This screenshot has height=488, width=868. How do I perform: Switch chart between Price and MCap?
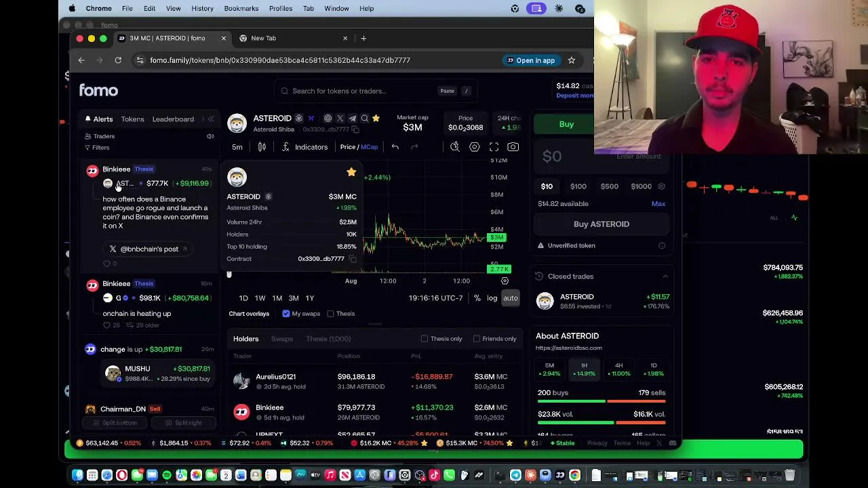click(x=359, y=147)
